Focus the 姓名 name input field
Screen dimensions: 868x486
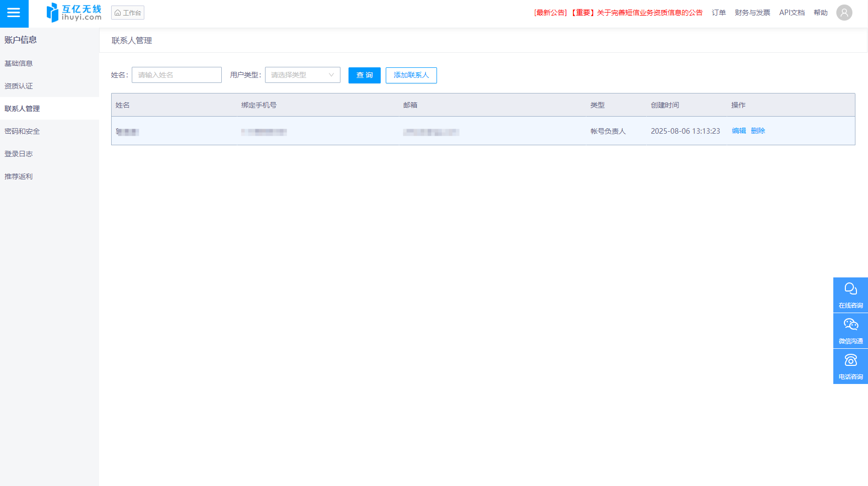177,75
